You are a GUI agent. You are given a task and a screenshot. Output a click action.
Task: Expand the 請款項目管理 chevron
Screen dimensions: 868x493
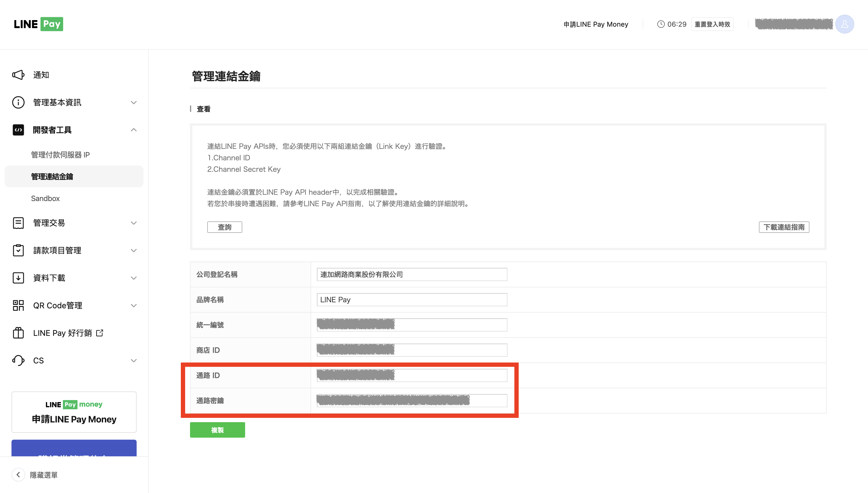point(134,251)
